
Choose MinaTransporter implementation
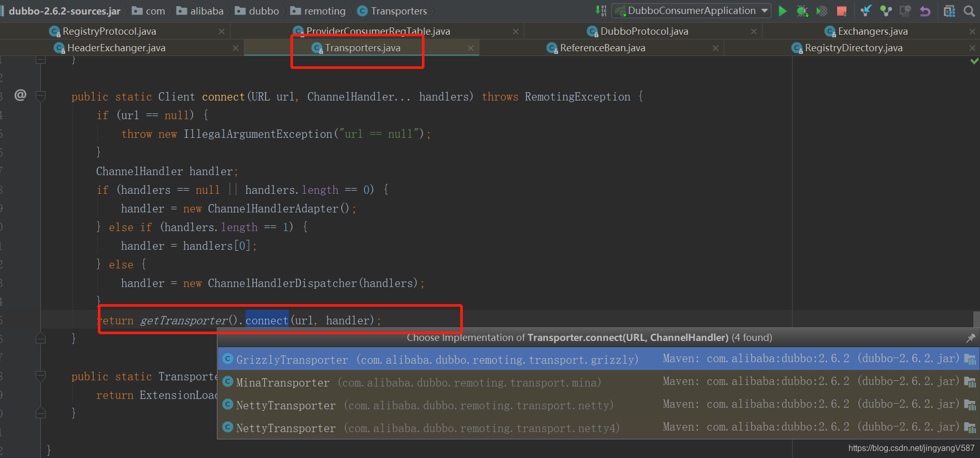(x=598, y=382)
